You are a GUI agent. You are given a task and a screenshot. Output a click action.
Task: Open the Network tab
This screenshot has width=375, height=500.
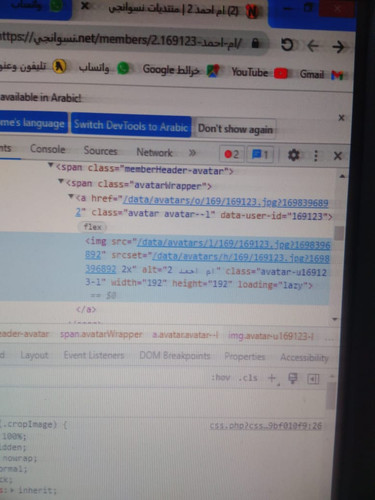[x=154, y=152]
